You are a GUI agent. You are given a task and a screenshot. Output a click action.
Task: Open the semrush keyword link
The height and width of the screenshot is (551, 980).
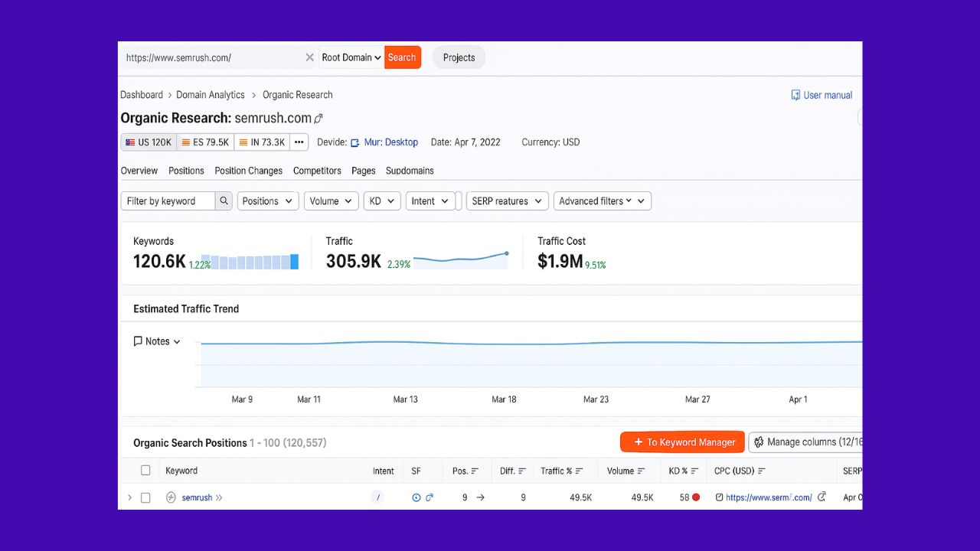197,497
